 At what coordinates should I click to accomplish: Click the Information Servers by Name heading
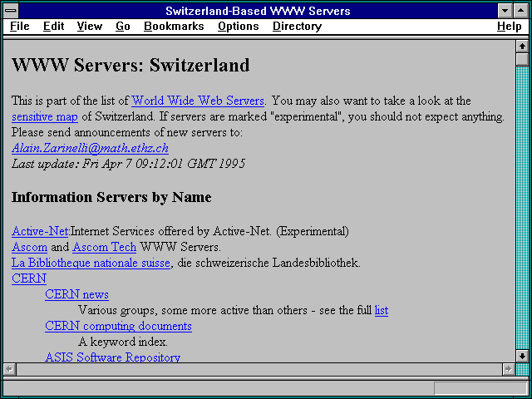(111, 197)
